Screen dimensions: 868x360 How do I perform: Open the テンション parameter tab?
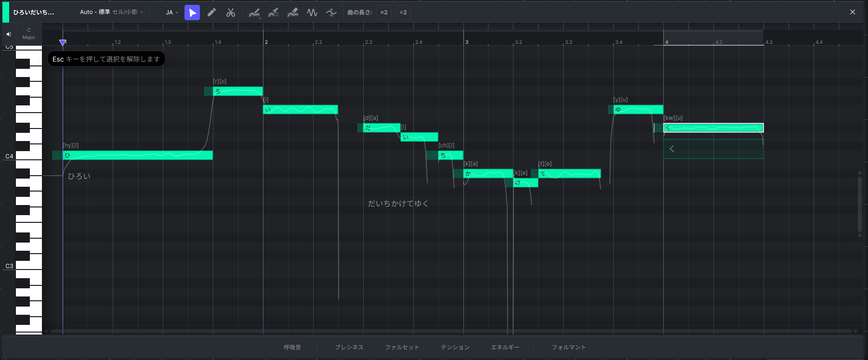(455, 347)
